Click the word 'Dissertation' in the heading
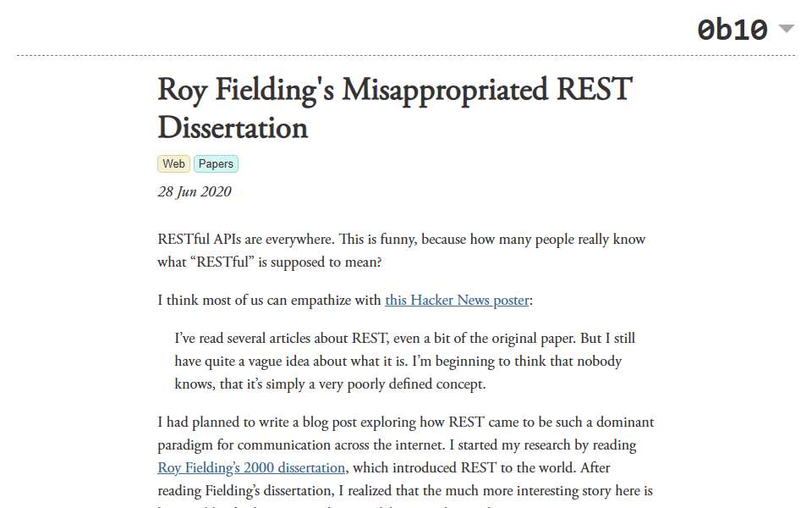The width and height of the screenshot is (812, 508). coord(233,128)
